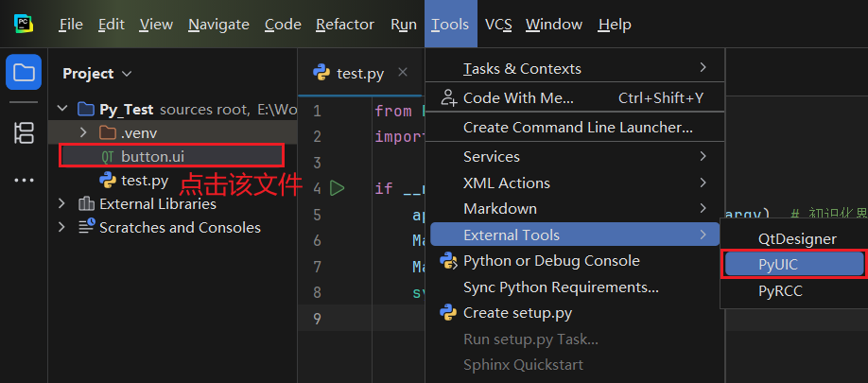868x383 pixels.
Task: Select Py_Test project root
Action: [172, 109]
